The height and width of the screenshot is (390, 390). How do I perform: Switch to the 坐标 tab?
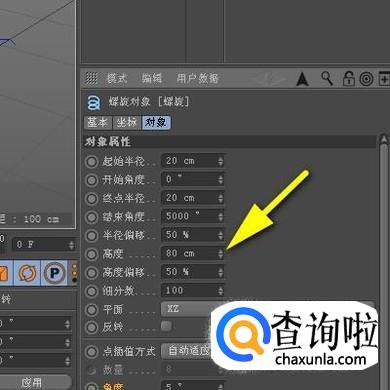127,122
